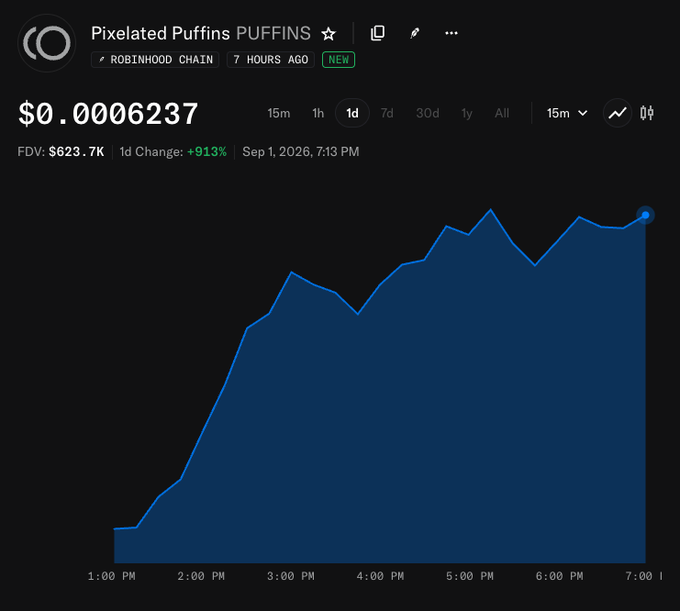Click the Sep 1, 2026, 7:13 PM timestamp
Viewport: 680px width, 611px height.
pos(301,152)
